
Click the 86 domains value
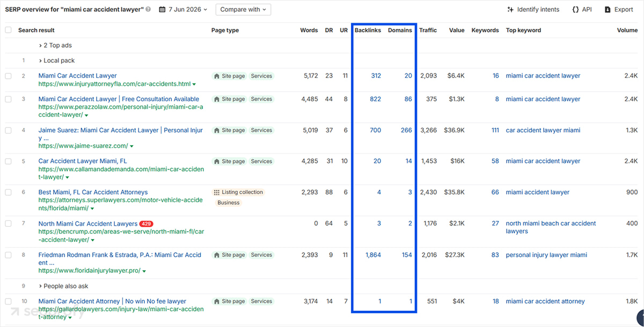click(x=408, y=99)
